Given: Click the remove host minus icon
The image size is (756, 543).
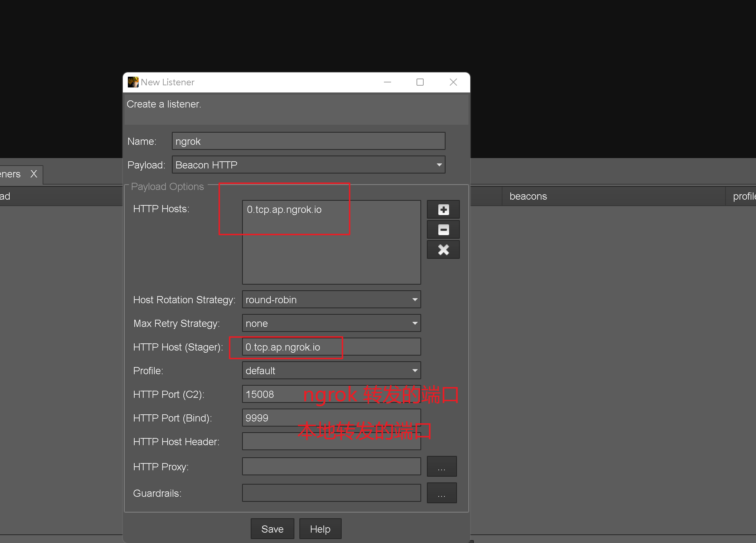Looking at the screenshot, I should tap(443, 230).
